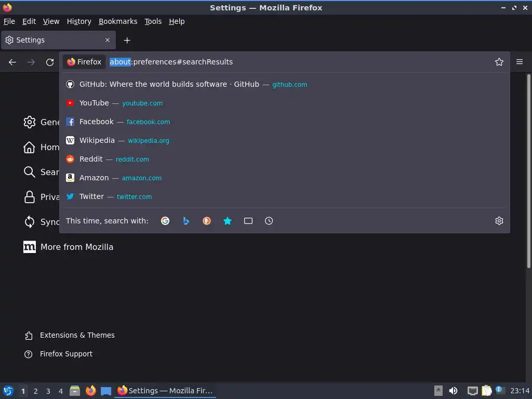The height and width of the screenshot is (399, 532).
Task: Open the Tools menu
Action: pos(153,21)
